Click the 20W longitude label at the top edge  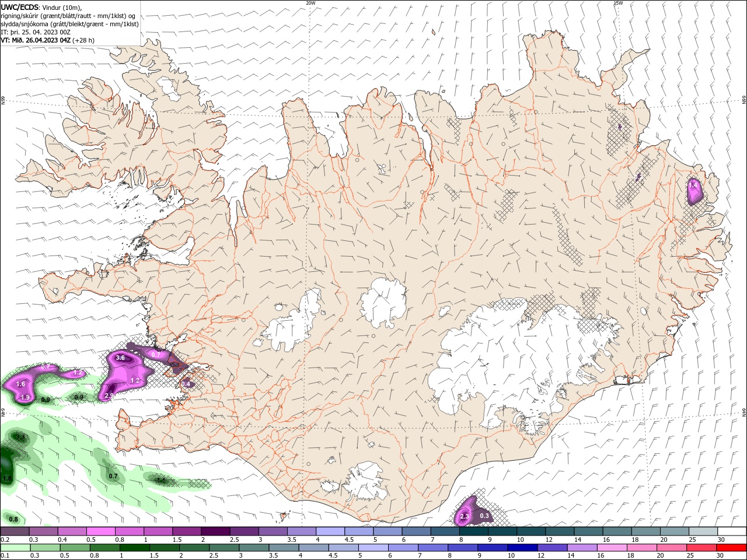tap(310, 3)
